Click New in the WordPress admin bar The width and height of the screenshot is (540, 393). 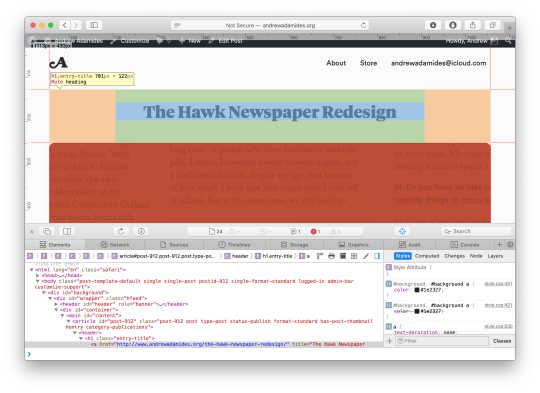190,41
